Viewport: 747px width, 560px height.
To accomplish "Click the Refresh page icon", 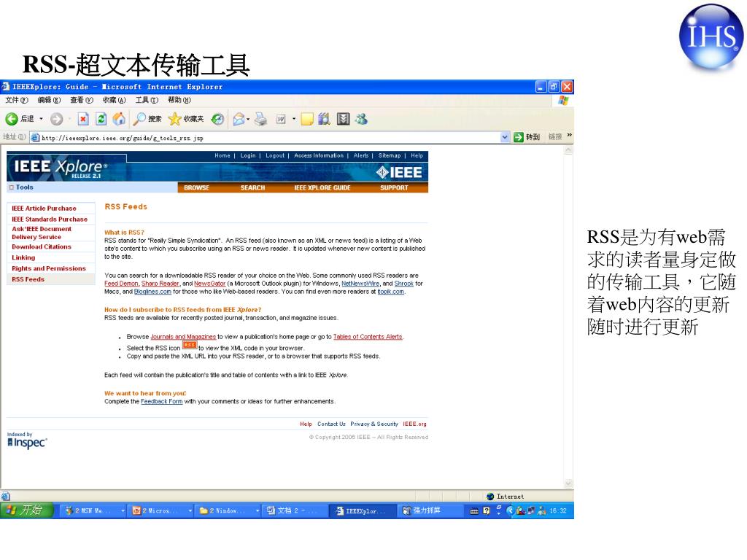I will point(101,119).
